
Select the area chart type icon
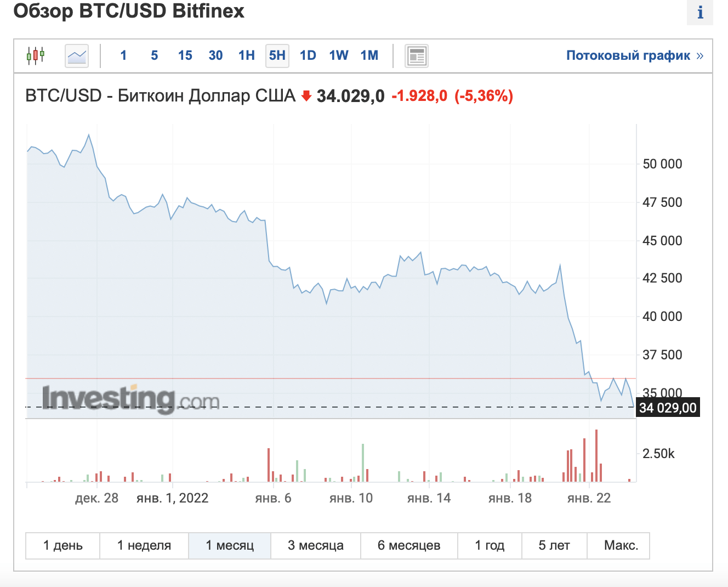77,55
